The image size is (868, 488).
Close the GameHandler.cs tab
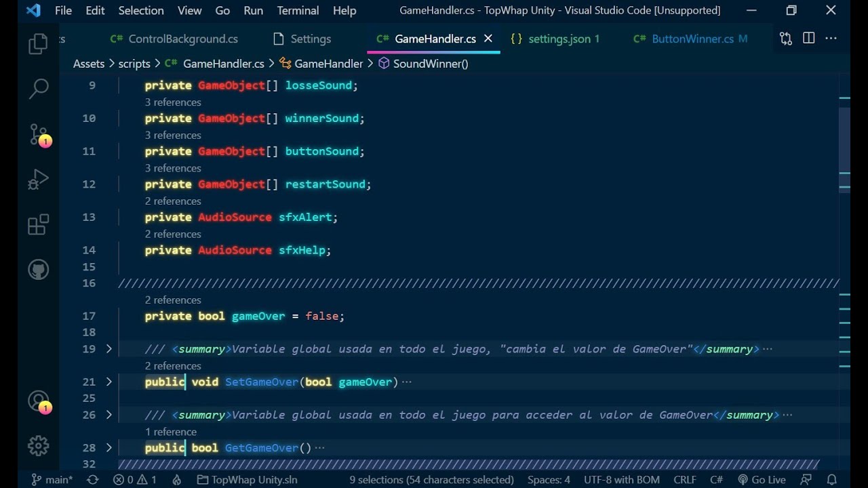[488, 39]
